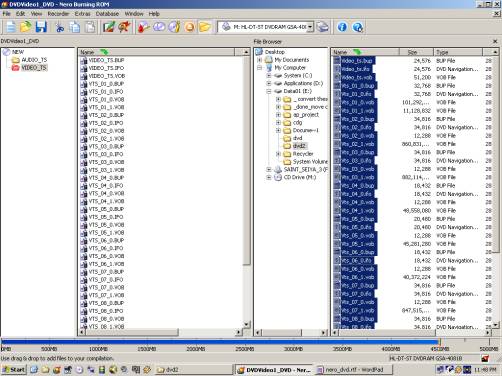The image size is (502, 376).
Task: Click the Burn compilation match icon
Action: 125,27
